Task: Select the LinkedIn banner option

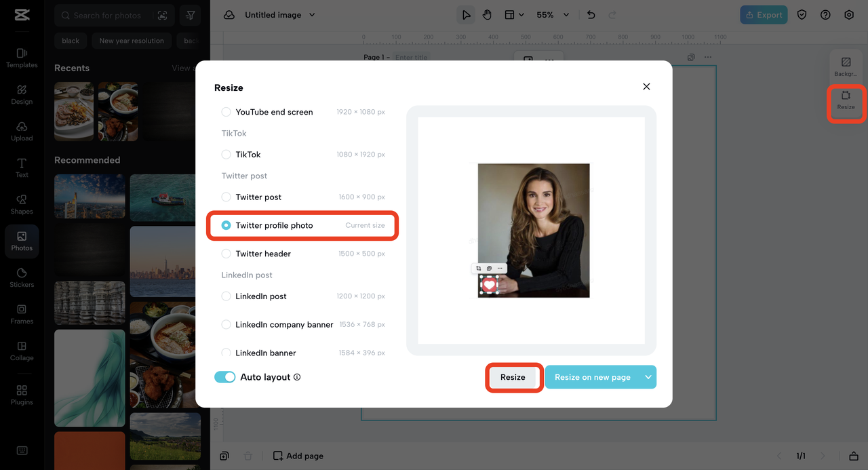Action: point(303,353)
